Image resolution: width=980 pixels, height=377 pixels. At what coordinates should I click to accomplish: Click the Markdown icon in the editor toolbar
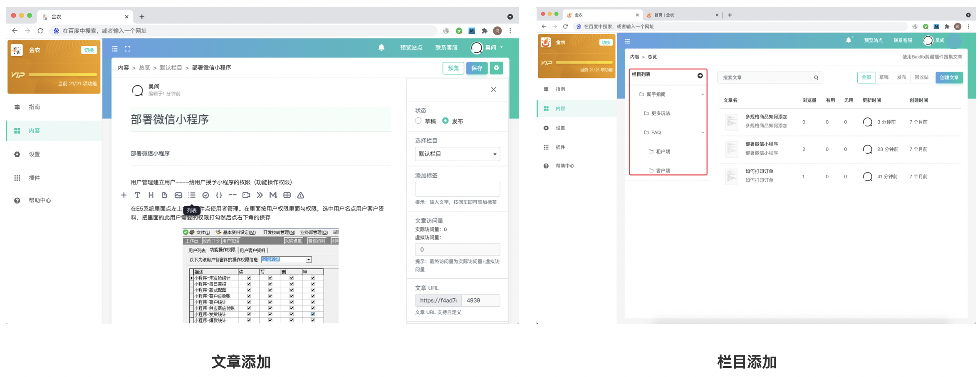pyautogui.click(x=273, y=195)
